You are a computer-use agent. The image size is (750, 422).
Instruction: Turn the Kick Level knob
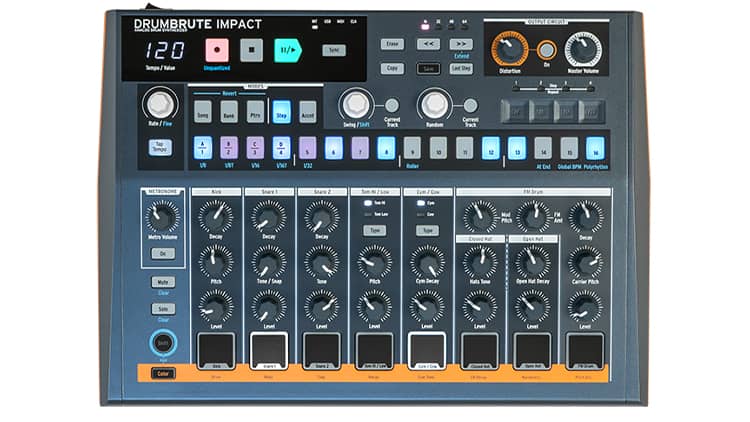[x=216, y=307]
